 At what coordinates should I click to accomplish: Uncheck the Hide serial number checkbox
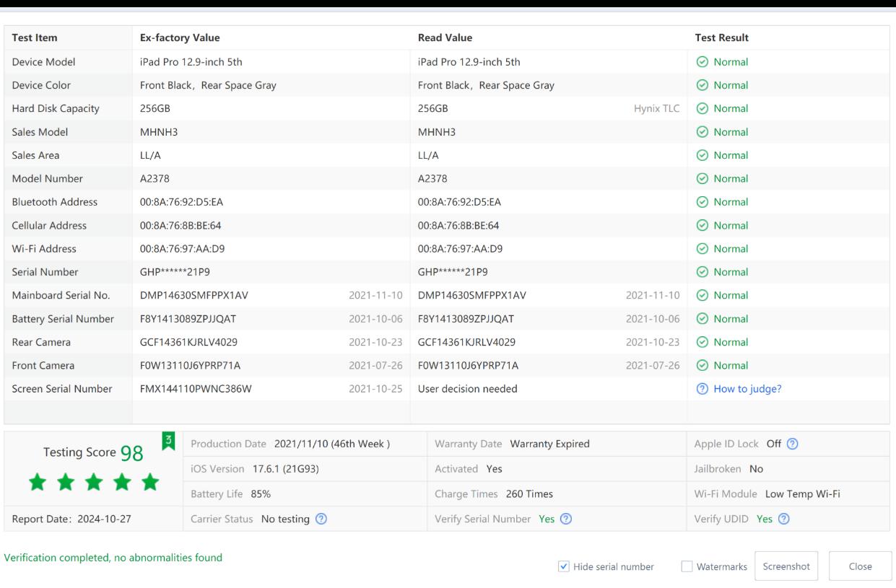[564, 566]
